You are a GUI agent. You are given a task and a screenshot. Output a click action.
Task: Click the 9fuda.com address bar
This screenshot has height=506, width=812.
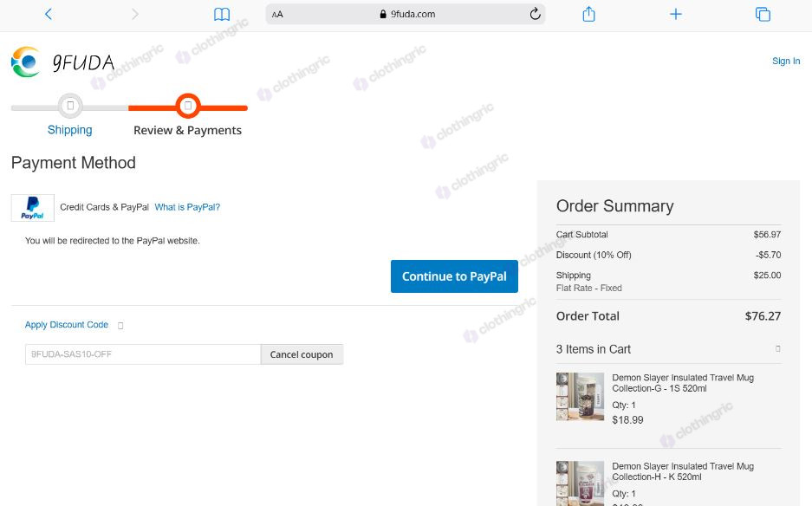406,14
